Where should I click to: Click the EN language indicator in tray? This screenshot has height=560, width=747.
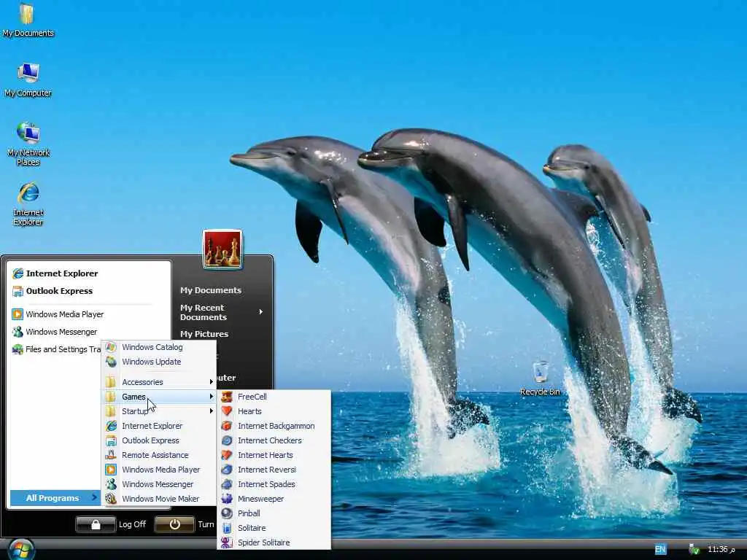pyautogui.click(x=659, y=549)
